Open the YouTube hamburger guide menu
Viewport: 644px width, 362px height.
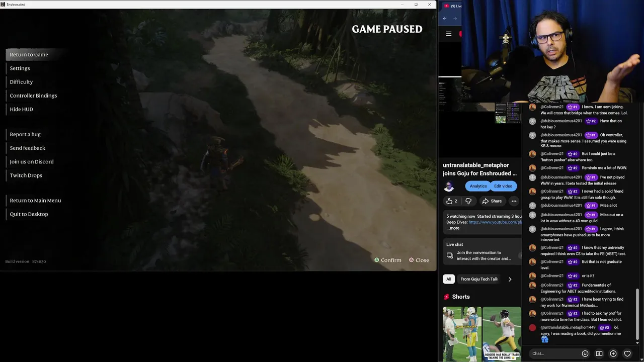pyautogui.click(x=449, y=34)
